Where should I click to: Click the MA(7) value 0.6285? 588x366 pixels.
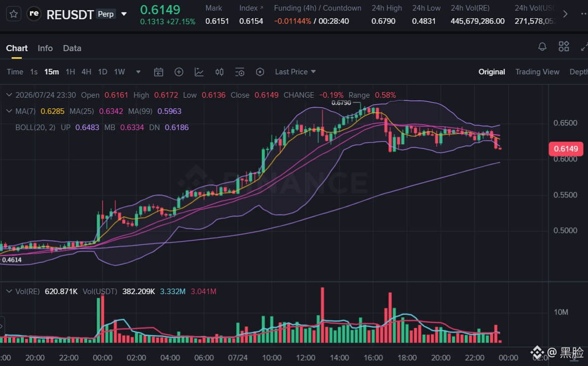tap(53, 111)
